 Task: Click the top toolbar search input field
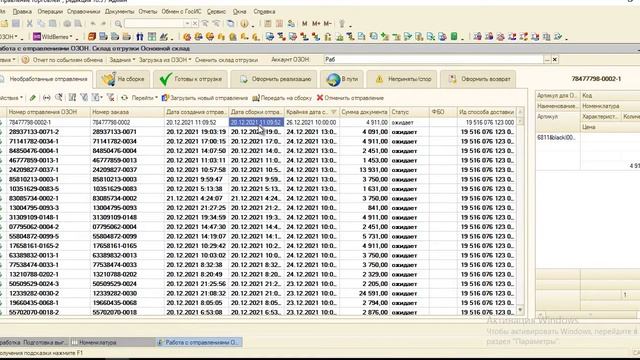(x=154, y=24)
